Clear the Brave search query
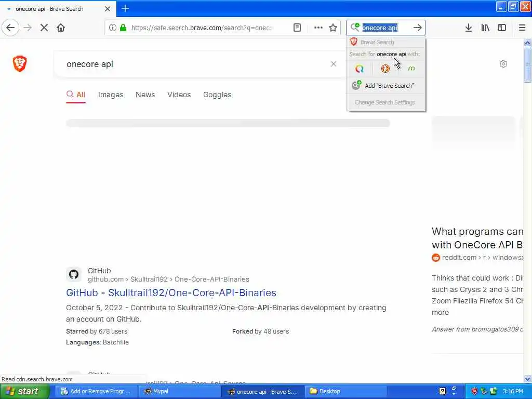 pyautogui.click(x=334, y=64)
